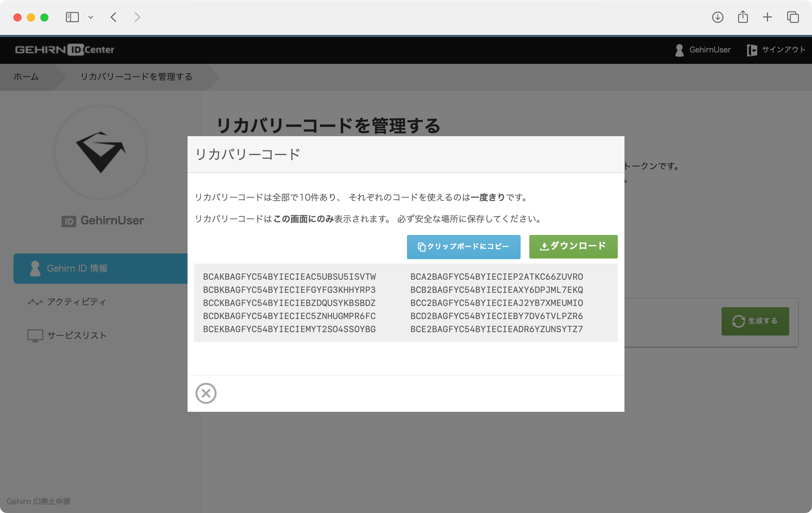Click the サインアウト sign-out icon
Viewport: 812px width, 513px height.
(x=752, y=49)
